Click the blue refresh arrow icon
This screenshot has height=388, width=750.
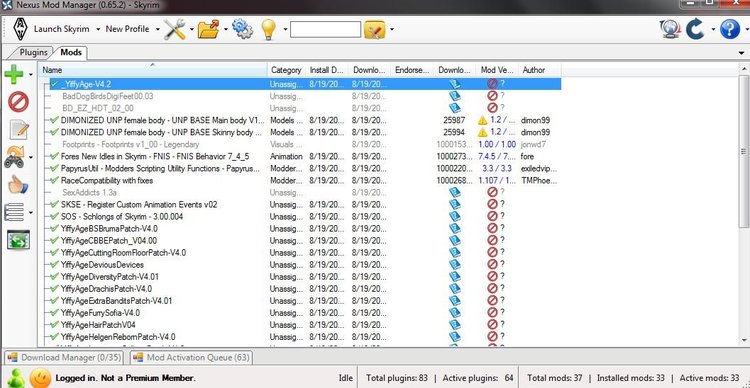695,29
